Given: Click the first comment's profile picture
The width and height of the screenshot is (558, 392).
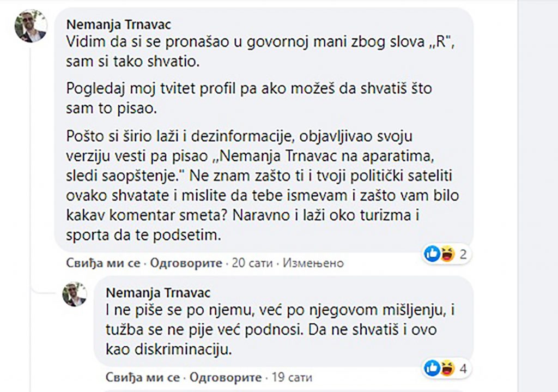Looking at the screenshot, I should [x=31, y=27].
